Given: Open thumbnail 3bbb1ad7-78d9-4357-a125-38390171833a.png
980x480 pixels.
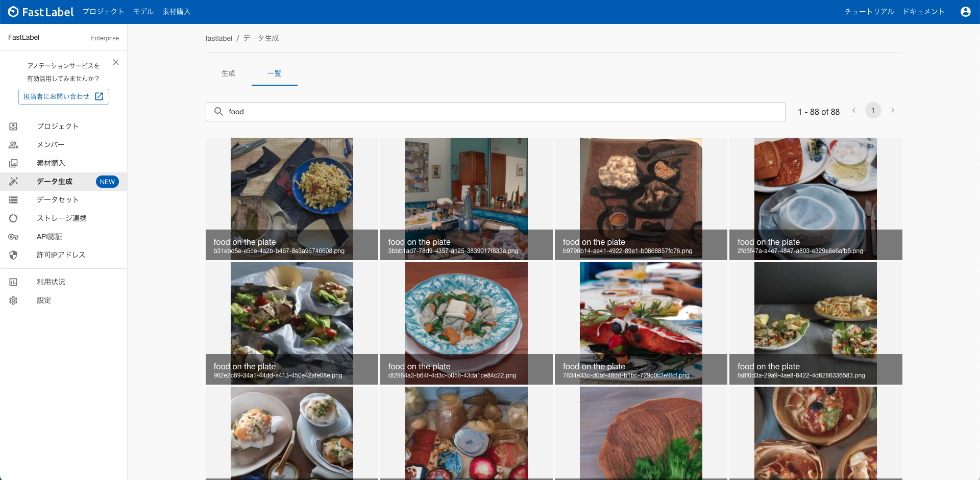Looking at the screenshot, I should (x=467, y=199).
